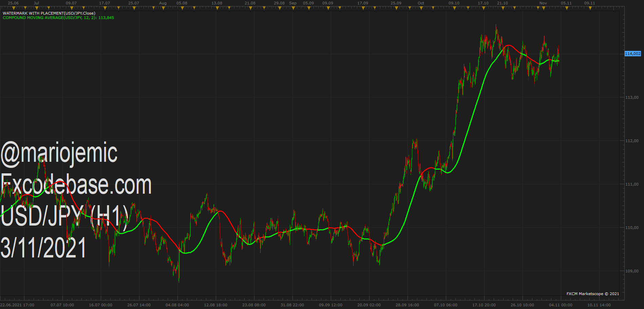Select the triangle marker under 25.06
644x309 pixels.
pyautogui.click(x=13, y=8)
